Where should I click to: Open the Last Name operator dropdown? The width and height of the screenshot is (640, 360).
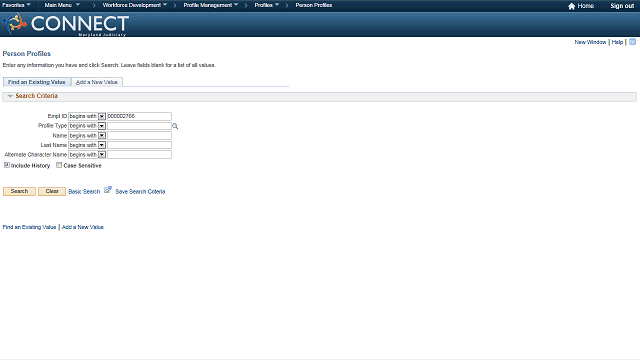(x=87, y=145)
